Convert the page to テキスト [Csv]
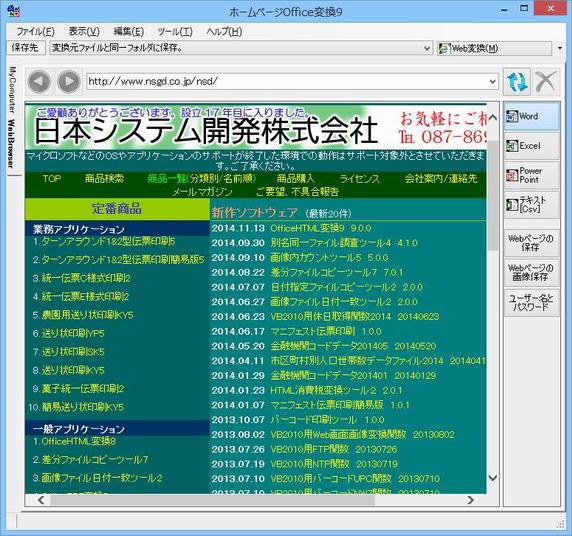The image size is (572, 536). pyautogui.click(x=532, y=204)
